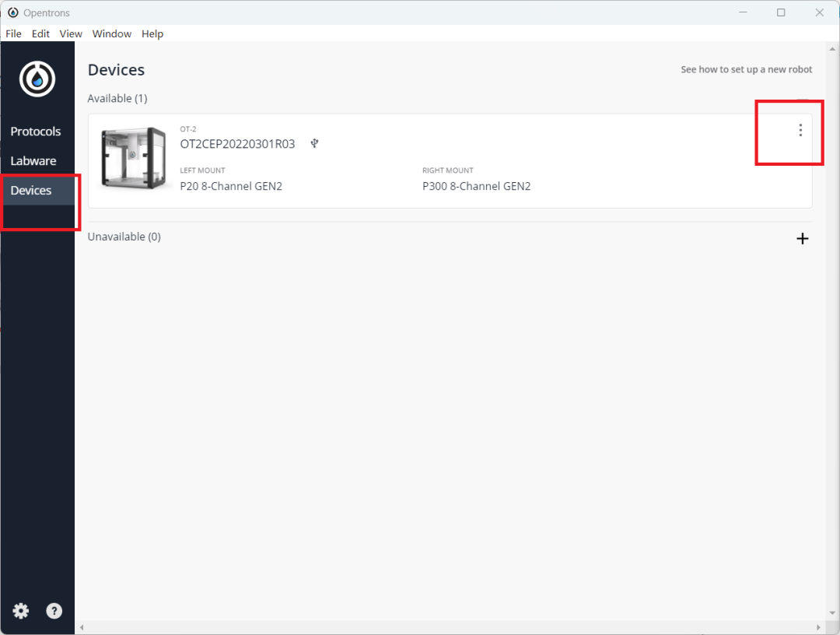This screenshot has height=635, width=840.
Task: Click the OT-2 model label
Action: [188, 129]
